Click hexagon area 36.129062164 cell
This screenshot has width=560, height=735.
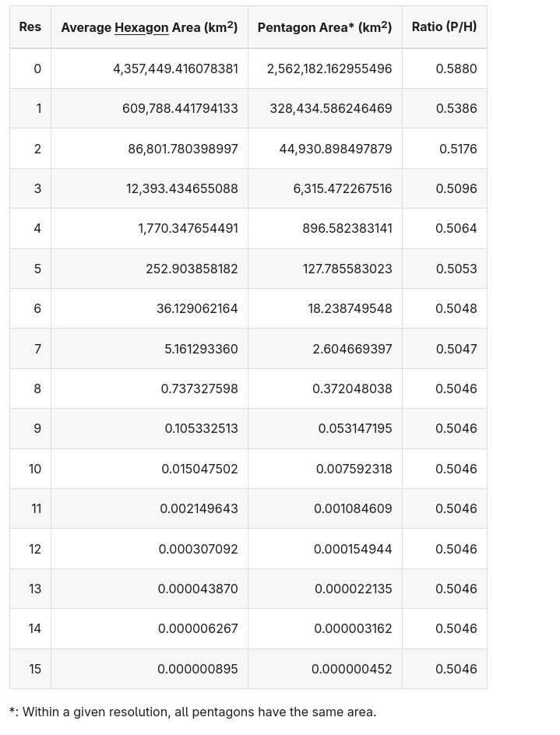click(197, 308)
